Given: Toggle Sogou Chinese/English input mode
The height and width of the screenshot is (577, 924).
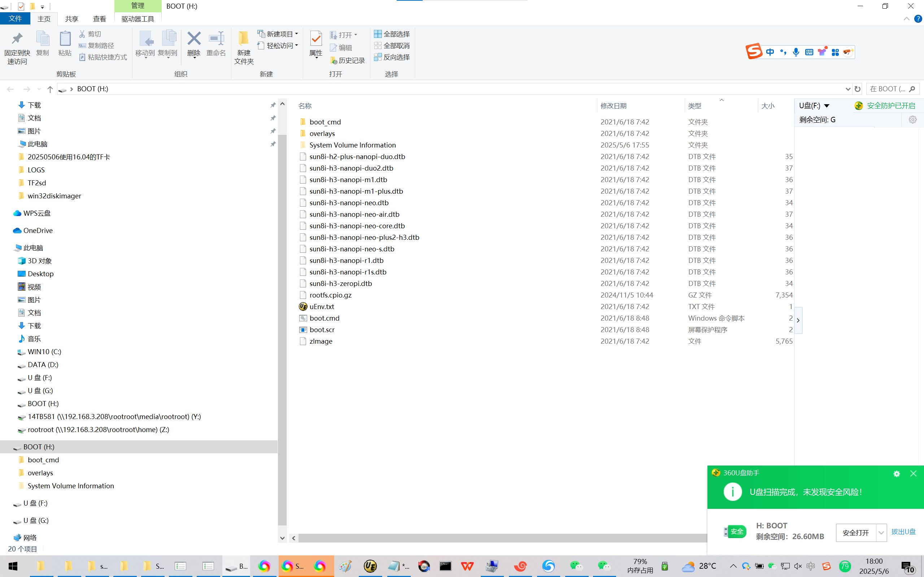Looking at the screenshot, I should [x=770, y=52].
